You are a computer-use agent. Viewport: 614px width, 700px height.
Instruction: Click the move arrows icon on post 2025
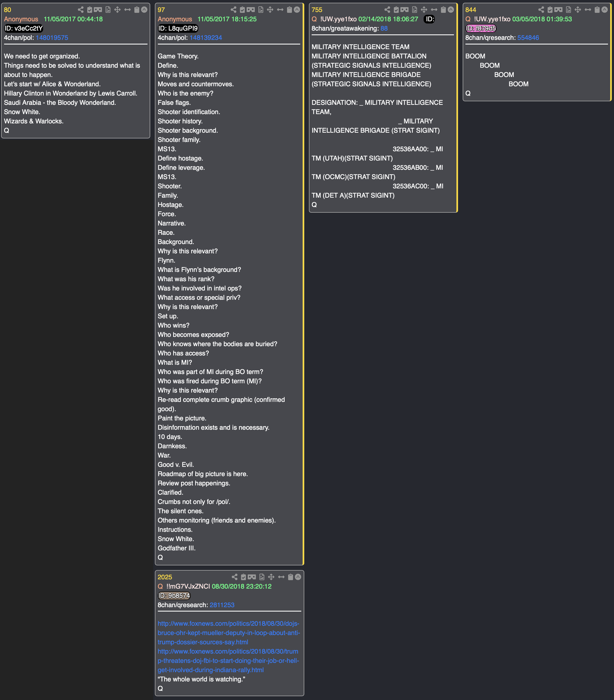271,577
